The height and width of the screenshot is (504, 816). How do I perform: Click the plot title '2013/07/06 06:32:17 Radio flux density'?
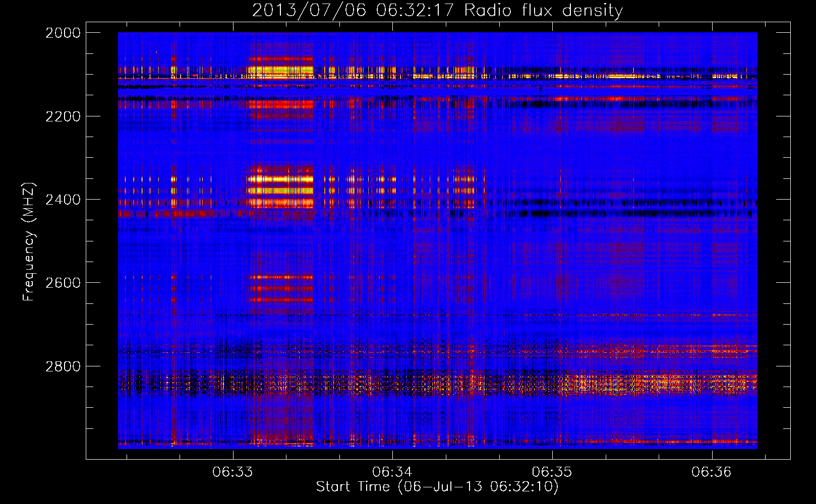[x=437, y=11]
